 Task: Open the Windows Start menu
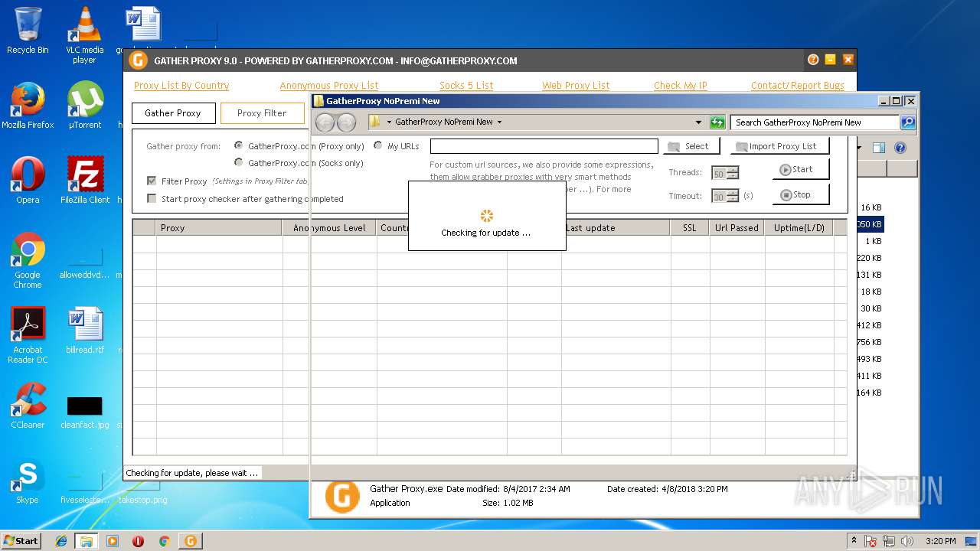coord(21,541)
